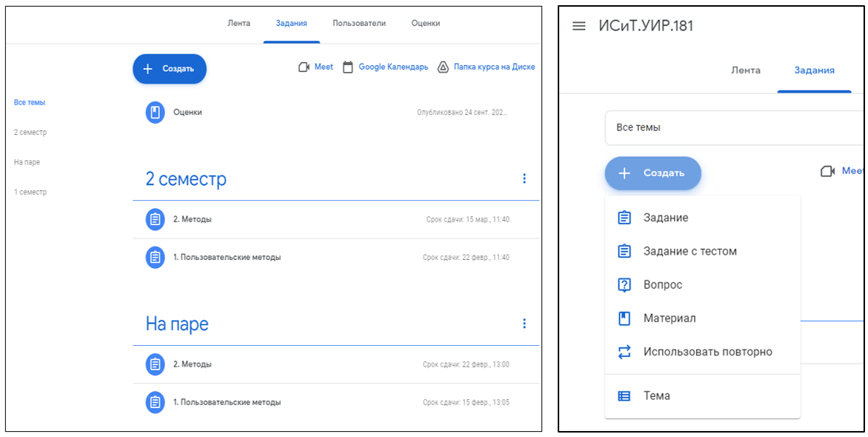
Task: Click the Тема topic icon in menu
Action: tap(624, 396)
